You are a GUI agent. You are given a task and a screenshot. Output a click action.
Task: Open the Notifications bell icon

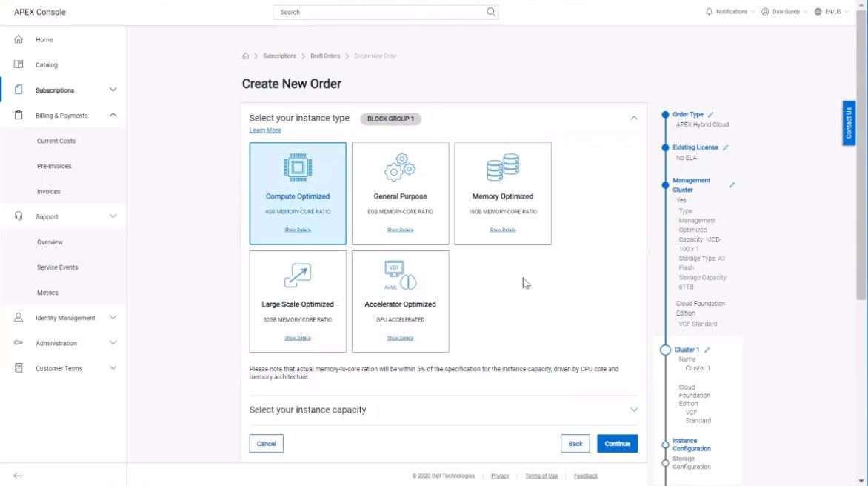(x=709, y=12)
